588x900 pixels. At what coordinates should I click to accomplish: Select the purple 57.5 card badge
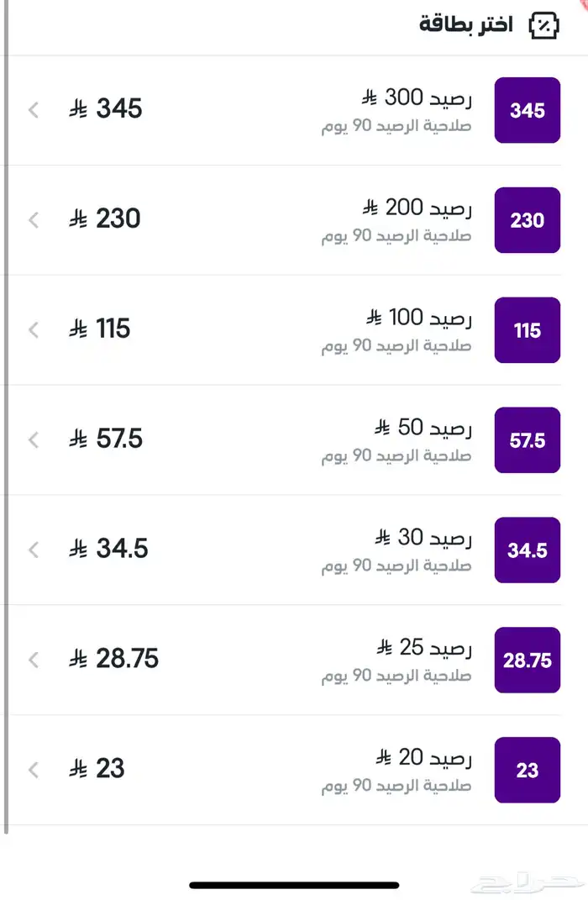(x=528, y=440)
